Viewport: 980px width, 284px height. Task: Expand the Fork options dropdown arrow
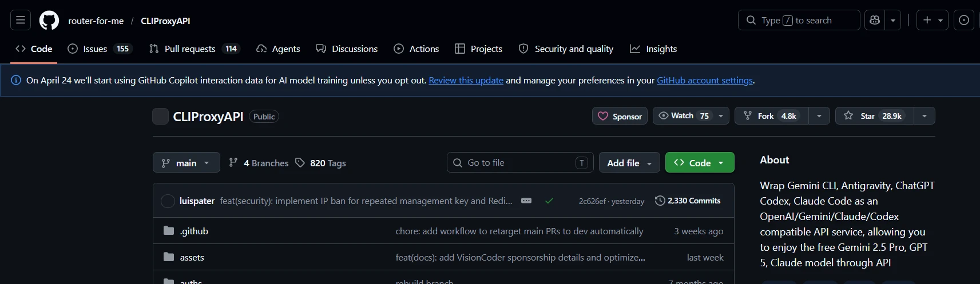click(819, 116)
